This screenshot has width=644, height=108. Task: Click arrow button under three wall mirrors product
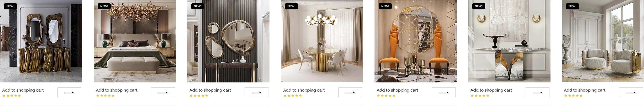point(256,92)
